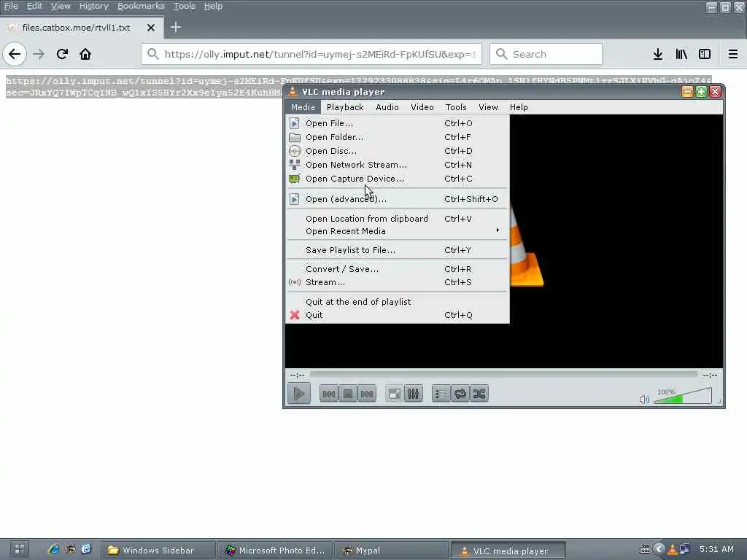Viewport: 747px width, 560px height.
Task: Close the VLC Media menu by clicking Media
Action: [303, 107]
